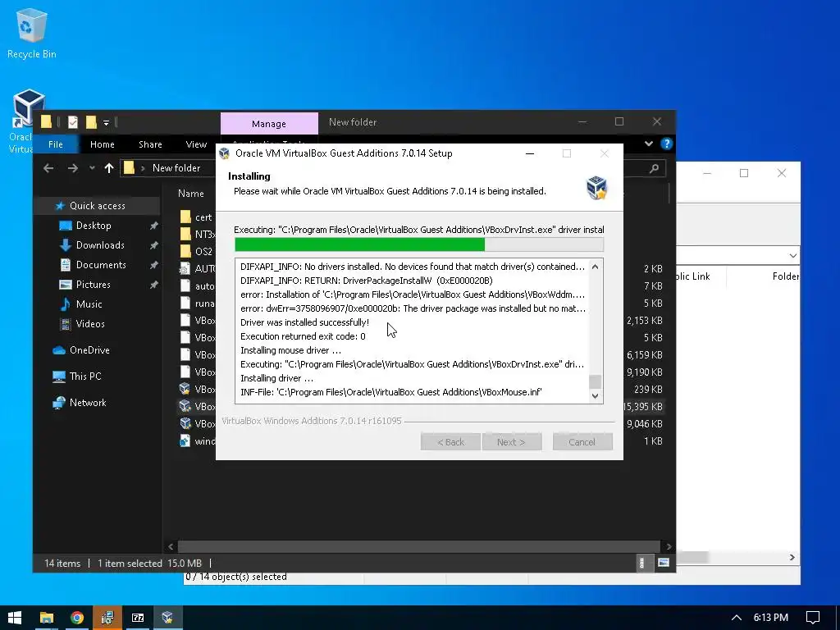
Task: Minimize the Guest Additions setup window
Action: [x=530, y=153]
